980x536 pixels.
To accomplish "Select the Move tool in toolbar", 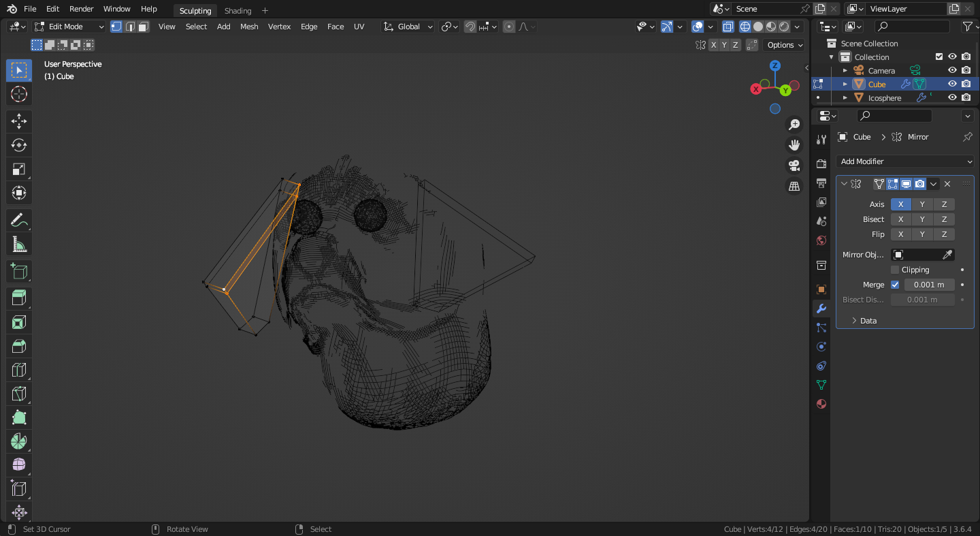I will click(19, 121).
